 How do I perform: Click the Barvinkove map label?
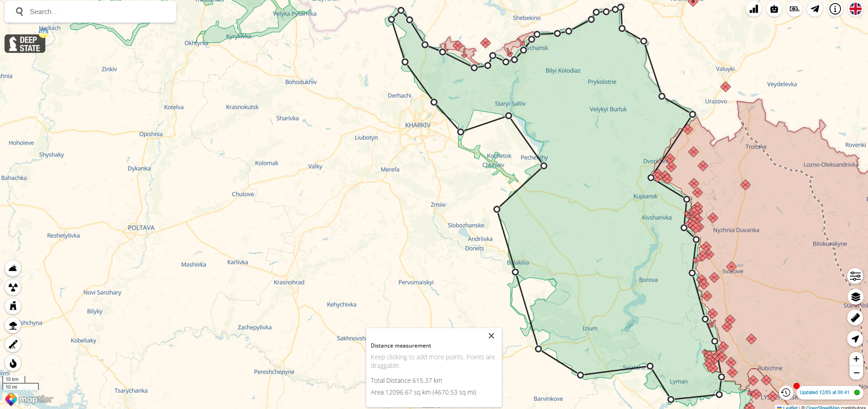548,399
